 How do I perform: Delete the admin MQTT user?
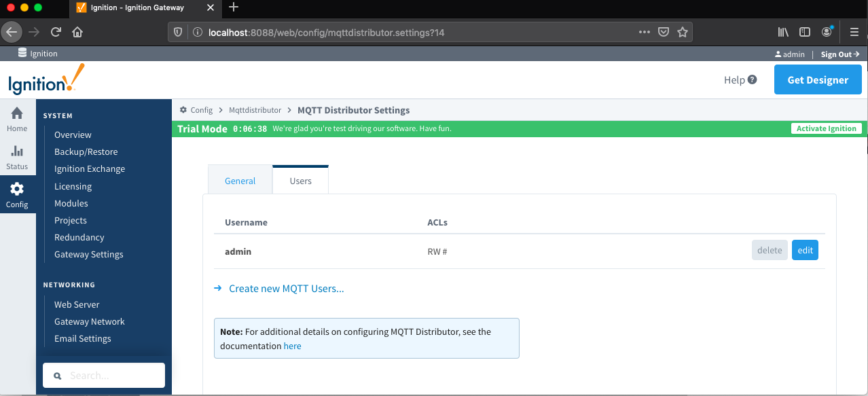click(x=770, y=250)
